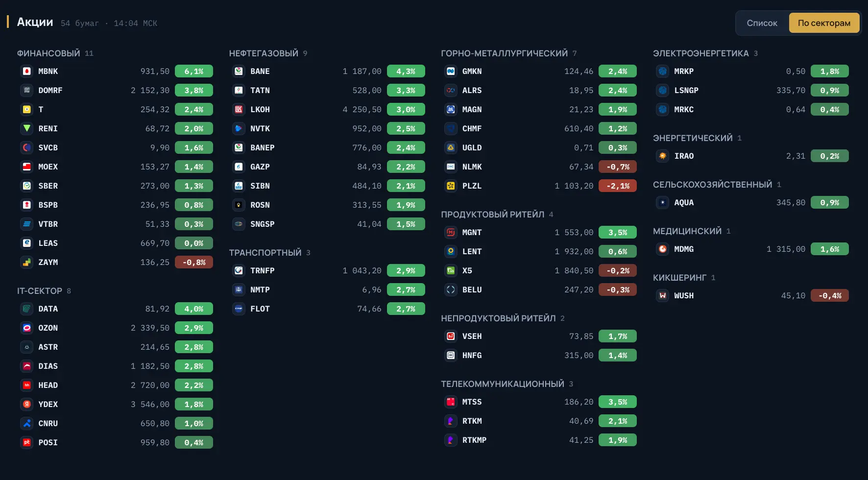Click the VTBR logo icon
This screenshot has height=480, width=868.
coord(27,224)
